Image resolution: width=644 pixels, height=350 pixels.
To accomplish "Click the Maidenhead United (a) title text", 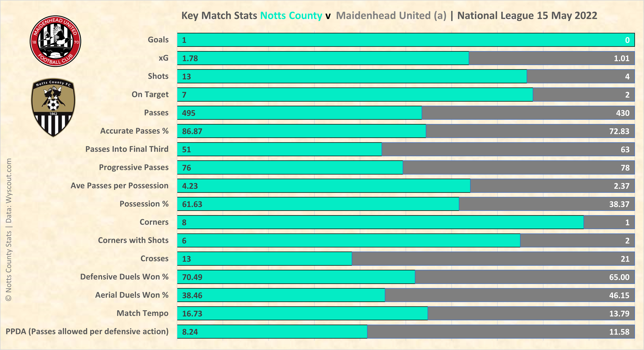I will [391, 16].
